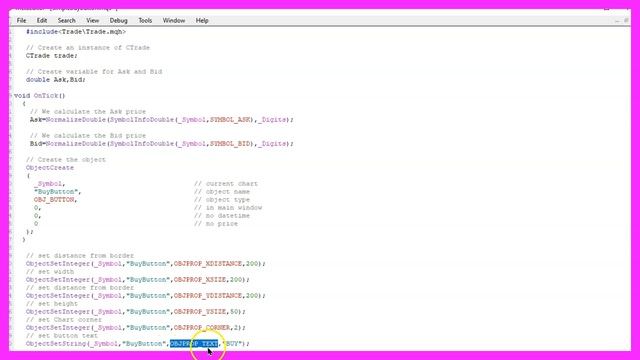Click OBJPROP_XDISTANCE property in code
The height and width of the screenshot is (360, 640).
click(x=208, y=264)
